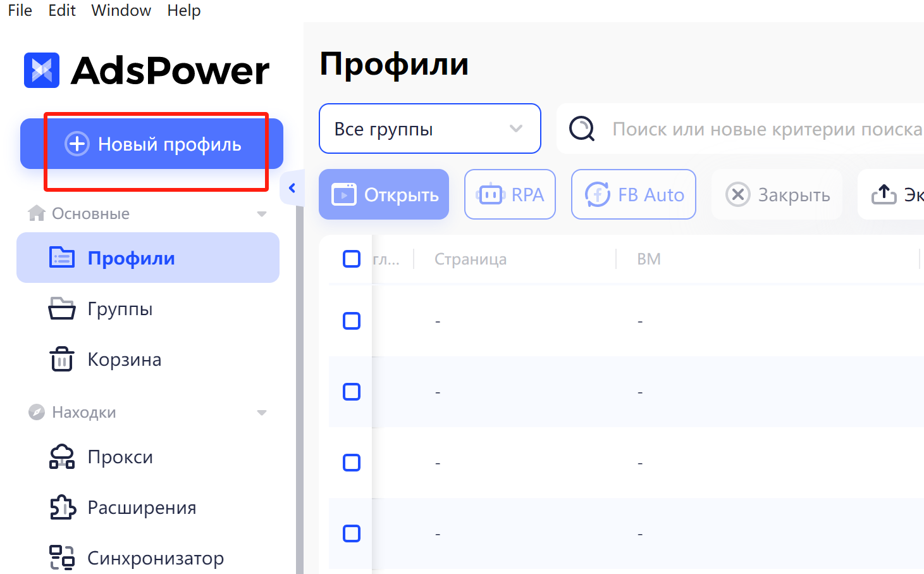
Task: Click the sidebar vertical scrollbar
Action: (300, 389)
